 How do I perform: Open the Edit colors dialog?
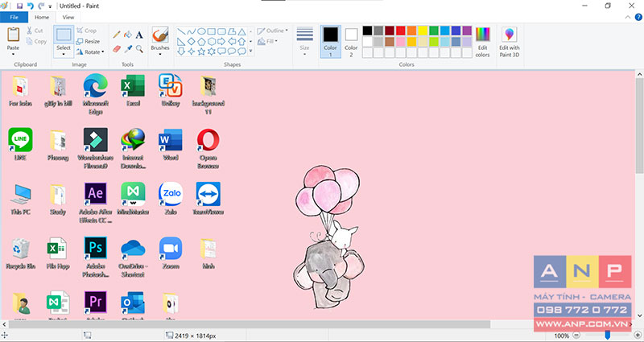coord(482,42)
